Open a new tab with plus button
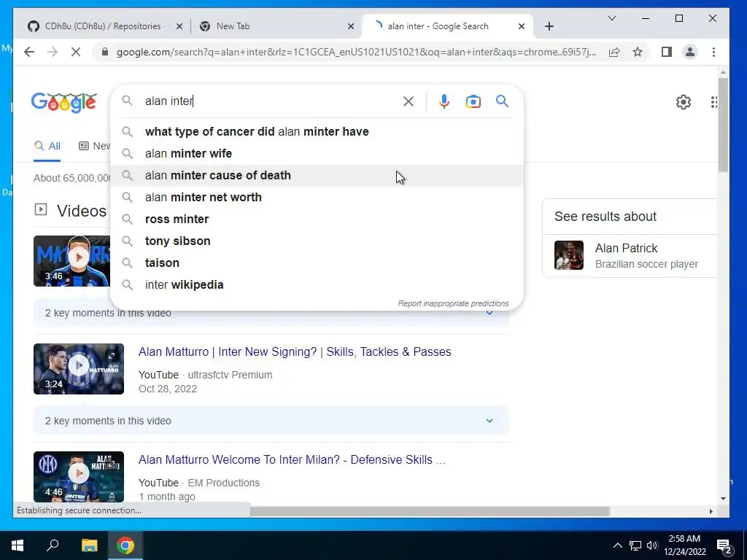Viewport: 747px width, 560px height. [x=549, y=26]
